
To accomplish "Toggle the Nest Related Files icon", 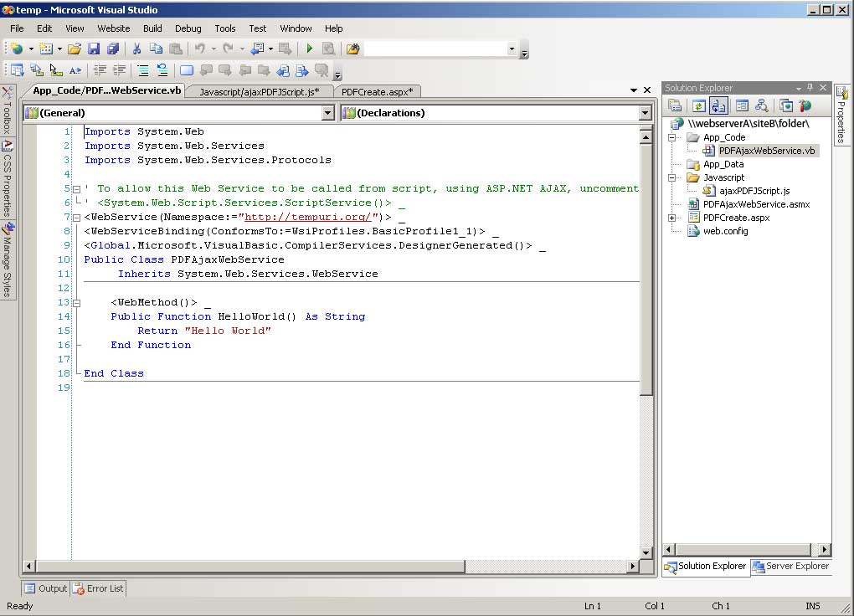I will click(718, 105).
